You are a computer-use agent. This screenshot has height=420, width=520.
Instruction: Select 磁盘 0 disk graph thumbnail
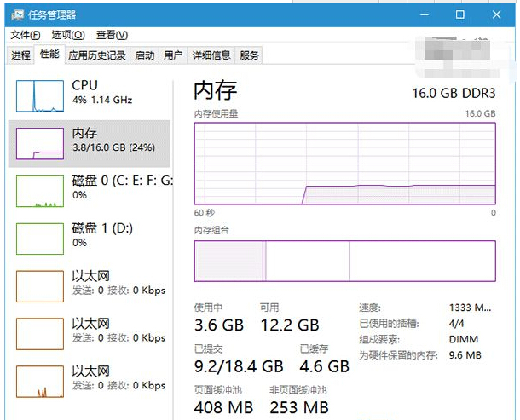click(x=40, y=191)
